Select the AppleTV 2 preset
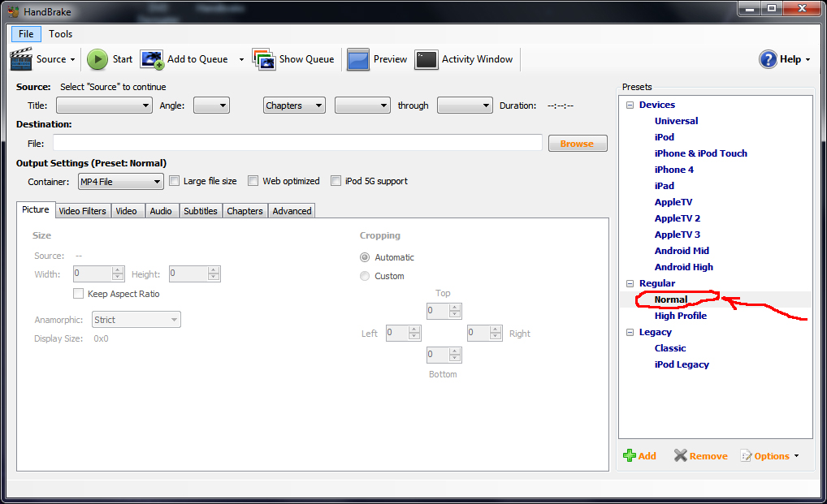 click(x=678, y=218)
